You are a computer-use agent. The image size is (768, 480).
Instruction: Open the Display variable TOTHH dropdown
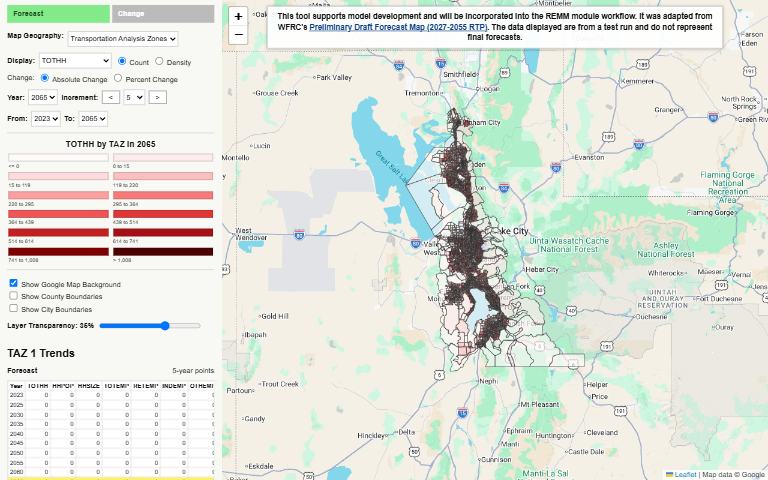pyautogui.click(x=75, y=61)
